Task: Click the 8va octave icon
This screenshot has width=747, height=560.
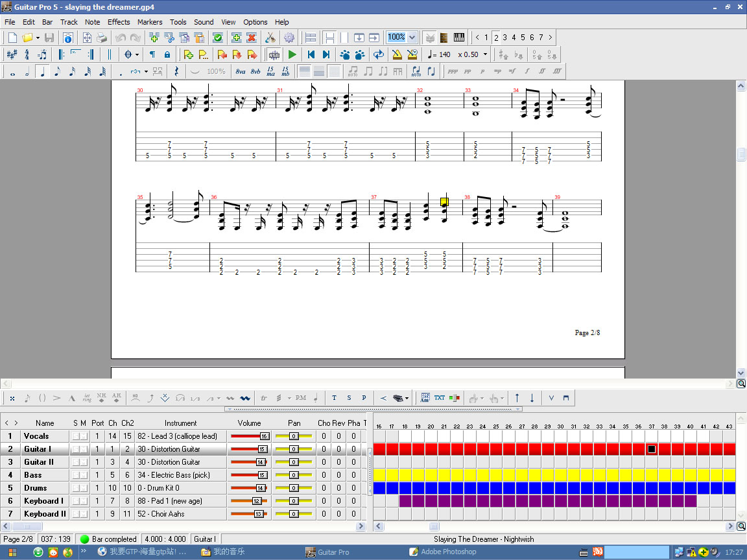Action: [241, 71]
